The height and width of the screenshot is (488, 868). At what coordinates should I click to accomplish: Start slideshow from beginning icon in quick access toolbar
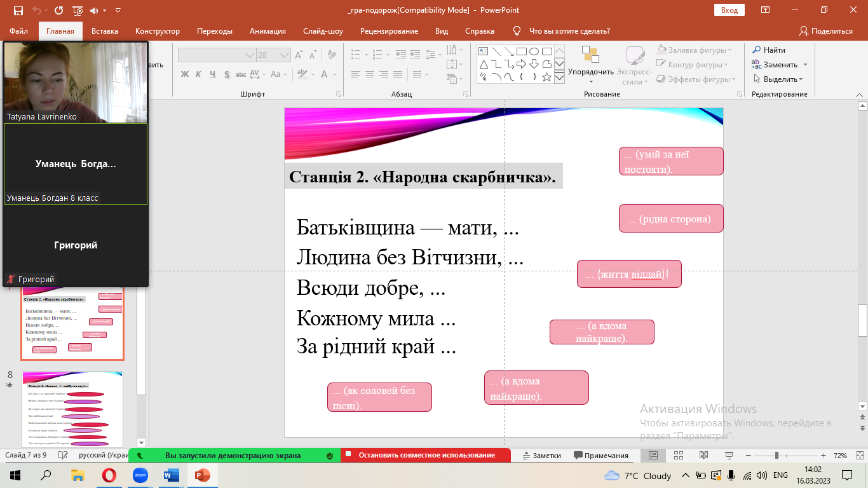point(78,11)
